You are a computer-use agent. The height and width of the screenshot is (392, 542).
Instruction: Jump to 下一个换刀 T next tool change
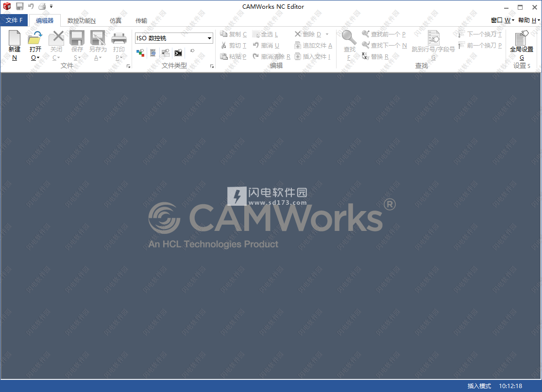coord(480,34)
